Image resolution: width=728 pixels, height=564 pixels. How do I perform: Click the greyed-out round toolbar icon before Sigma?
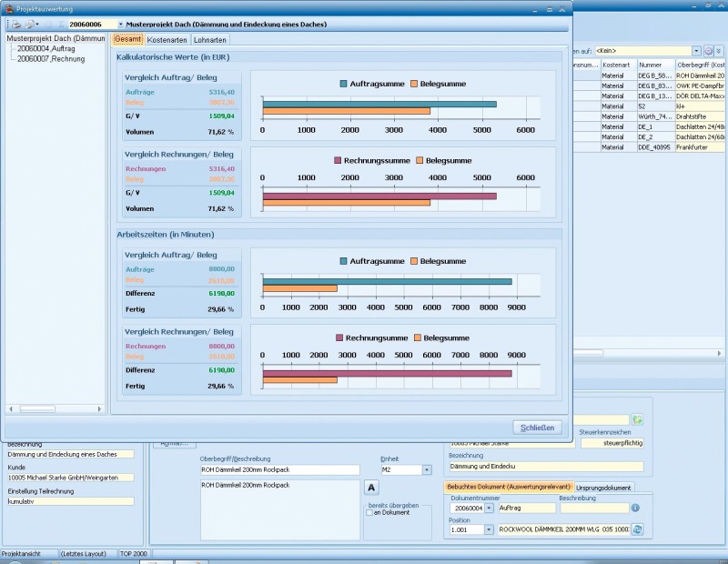click(x=49, y=25)
